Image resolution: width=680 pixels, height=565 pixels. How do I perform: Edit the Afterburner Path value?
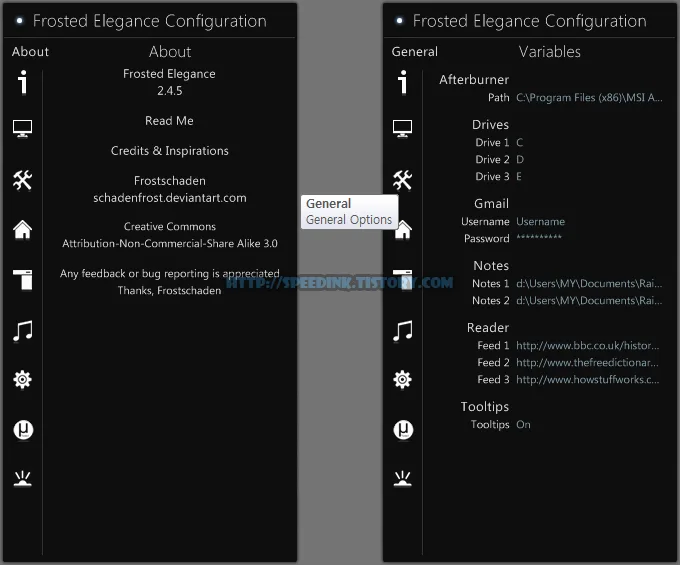589,98
